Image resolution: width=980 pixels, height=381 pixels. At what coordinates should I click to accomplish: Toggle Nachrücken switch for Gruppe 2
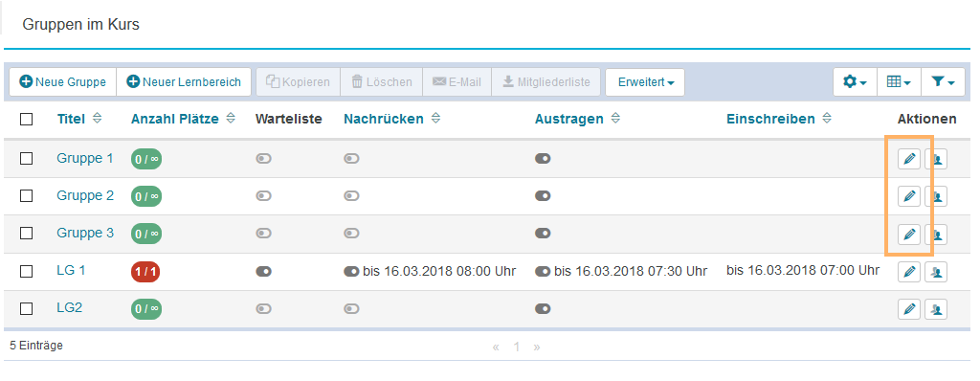point(351,196)
